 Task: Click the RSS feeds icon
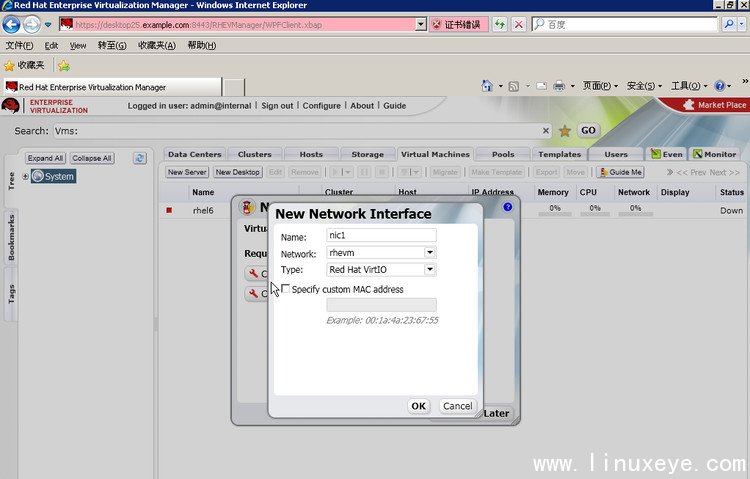pyautogui.click(x=514, y=87)
